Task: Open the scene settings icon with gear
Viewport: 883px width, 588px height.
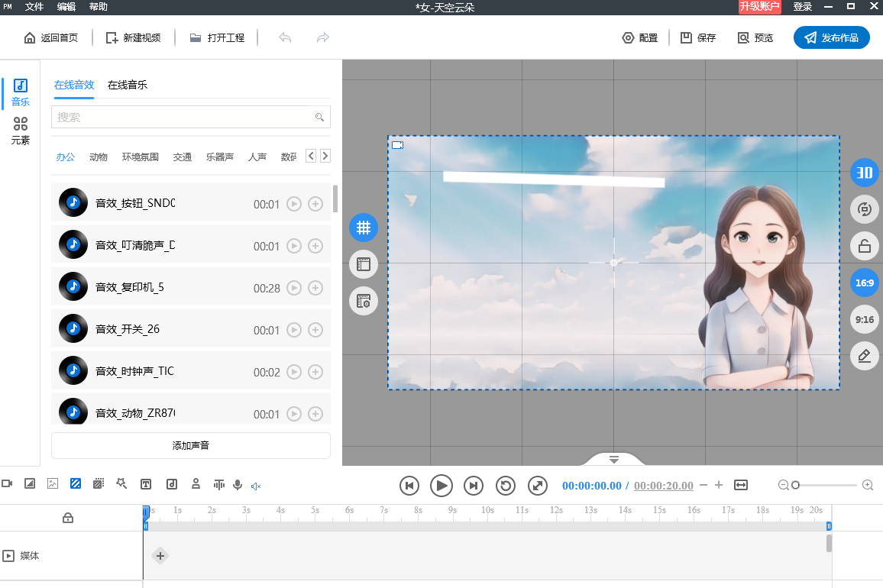Action: pyautogui.click(x=364, y=301)
